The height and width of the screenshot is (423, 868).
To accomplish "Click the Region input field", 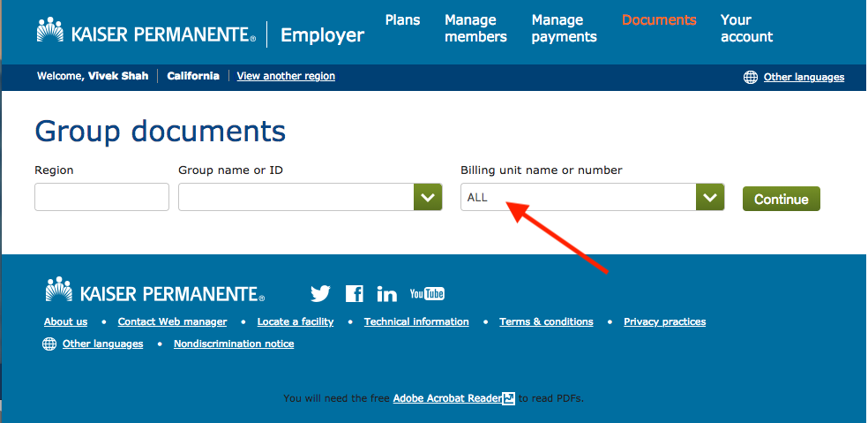I will 101,197.
